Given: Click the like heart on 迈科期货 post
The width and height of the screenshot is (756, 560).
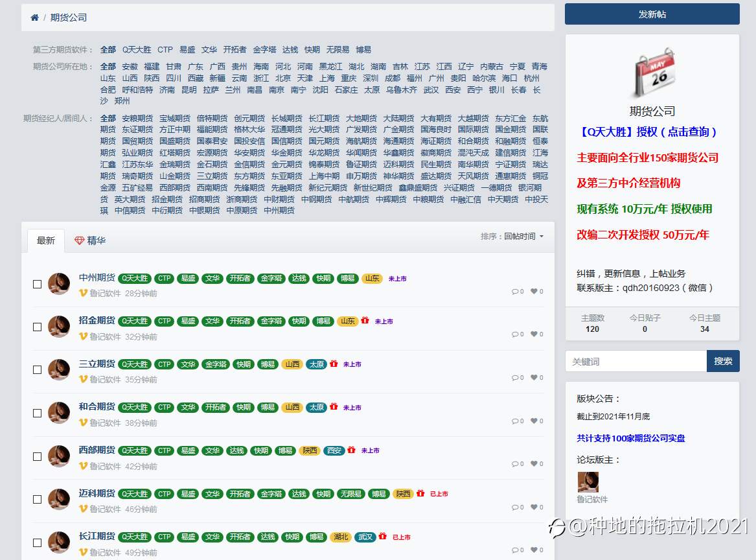Looking at the screenshot, I should pos(534,507).
